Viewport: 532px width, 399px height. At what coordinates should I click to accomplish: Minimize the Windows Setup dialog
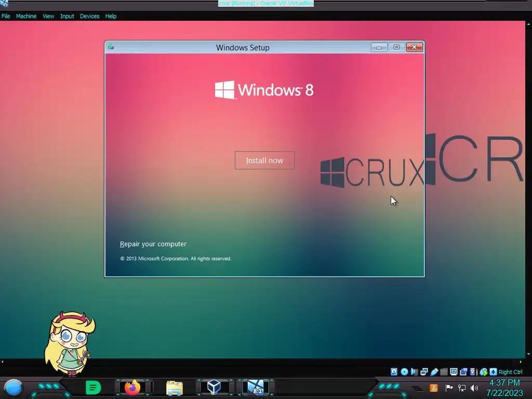tap(379, 47)
